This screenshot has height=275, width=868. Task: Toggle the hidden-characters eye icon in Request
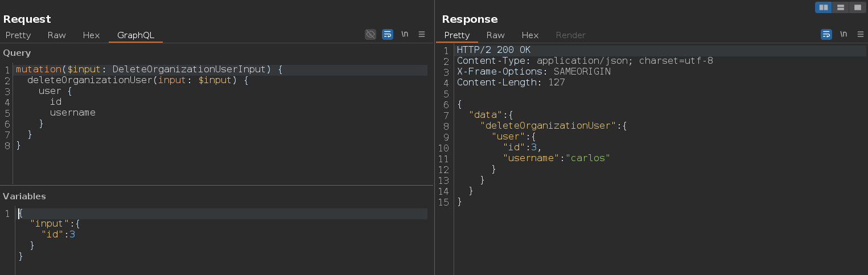click(371, 34)
